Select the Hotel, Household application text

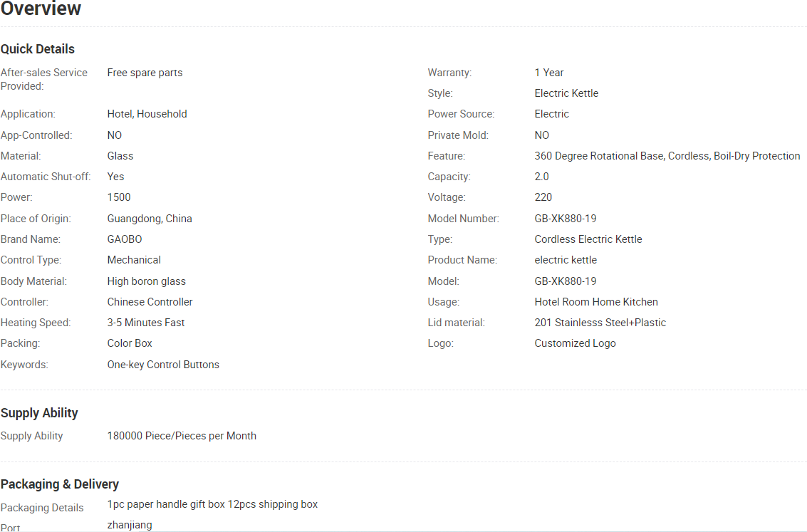147,114
